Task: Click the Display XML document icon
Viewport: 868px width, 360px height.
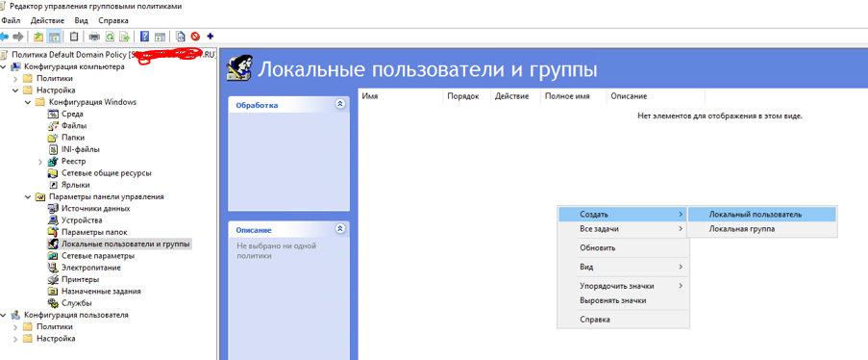Action: click(181, 37)
